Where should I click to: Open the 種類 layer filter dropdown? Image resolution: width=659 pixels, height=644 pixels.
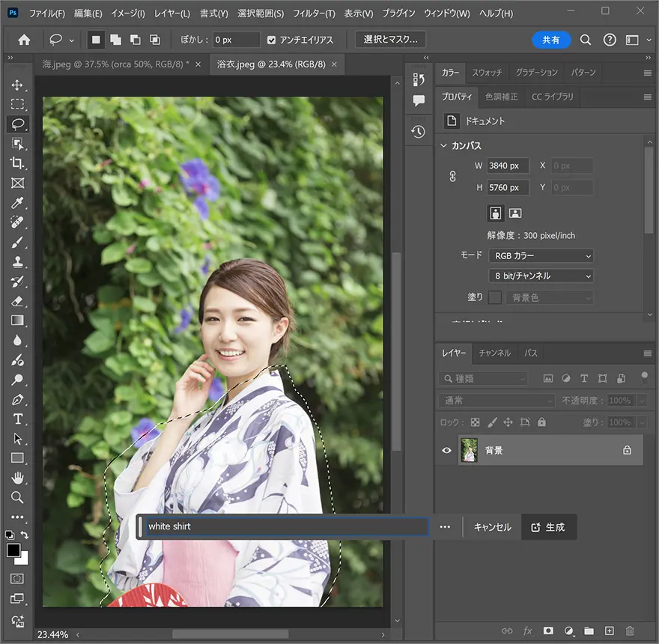click(482, 379)
